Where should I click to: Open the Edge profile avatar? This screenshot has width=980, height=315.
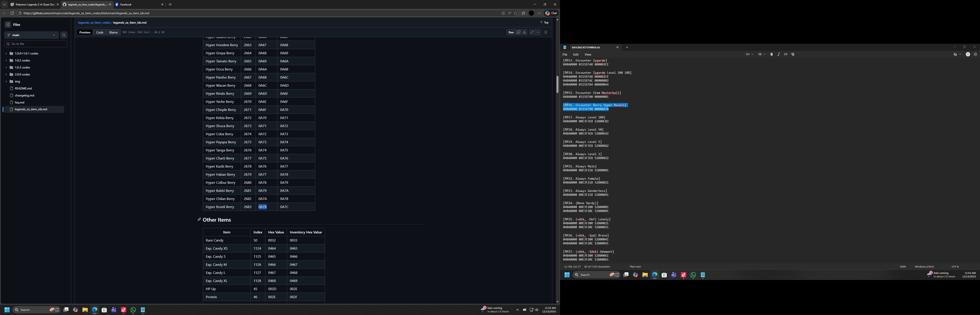click(x=532, y=13)
